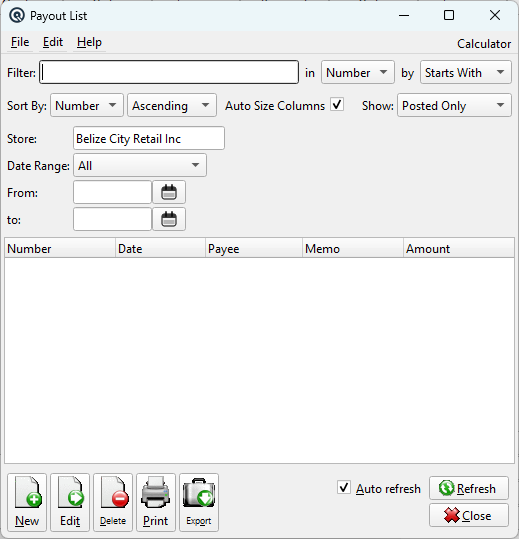Open the Show 'Posted Only' dropdown

[x=454, y=105]
